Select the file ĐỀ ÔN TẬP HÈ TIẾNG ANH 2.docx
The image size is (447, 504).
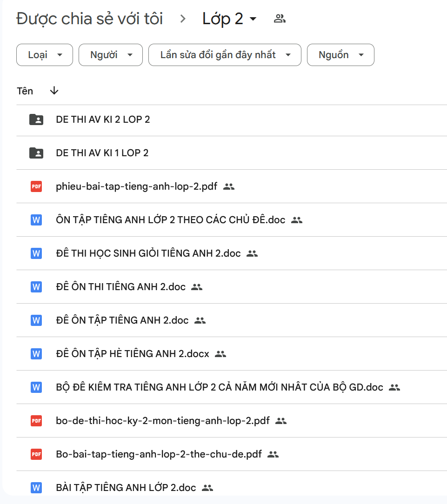pyautogui.click(x=133, y=354)
